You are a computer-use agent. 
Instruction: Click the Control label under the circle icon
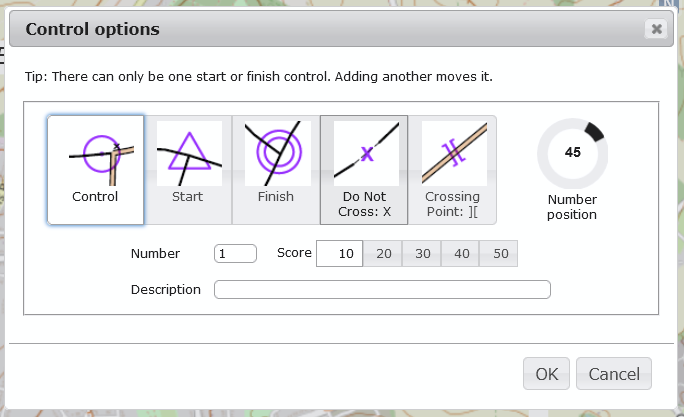[95, 197]
